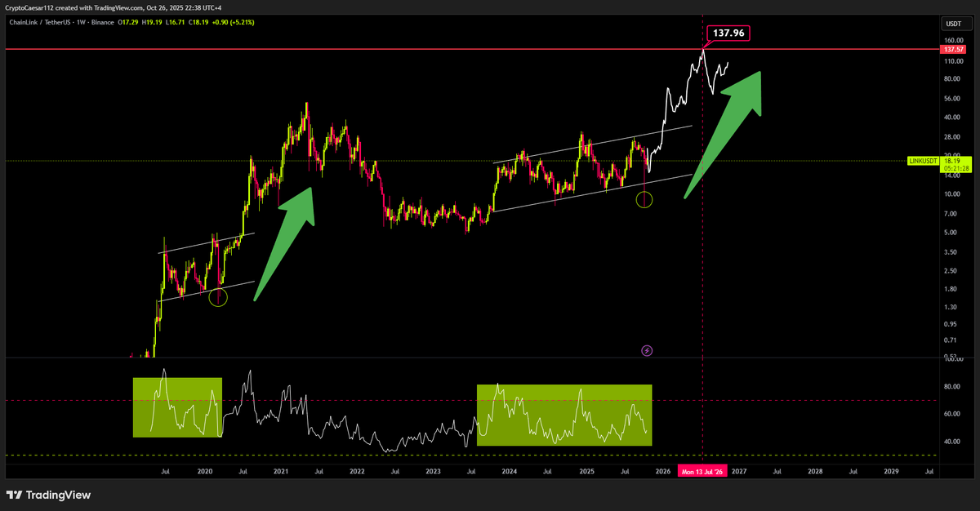Click the Binance exchange name in legend
The image size is (980, 511).
pyautogui.click(x=104, y=21)
